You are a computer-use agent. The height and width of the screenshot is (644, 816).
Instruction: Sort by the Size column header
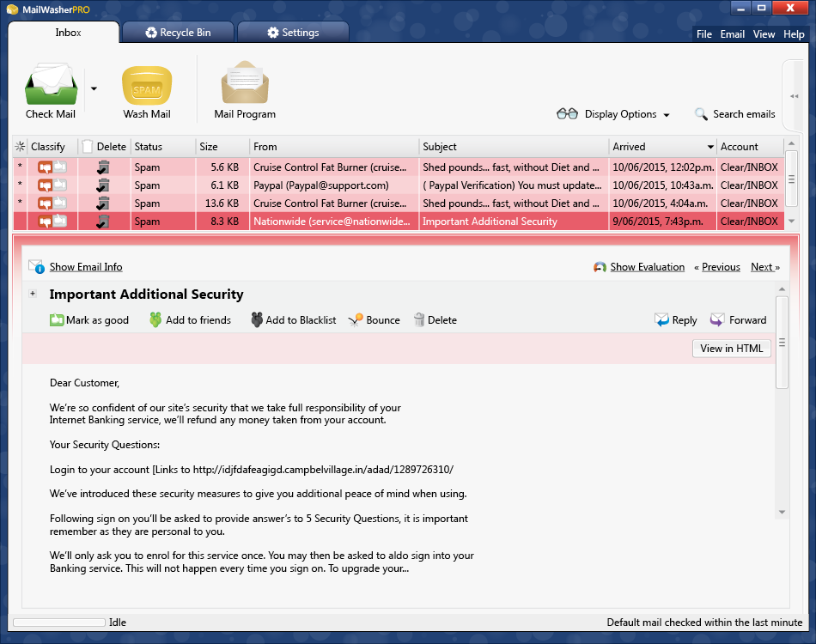[222, 147]
